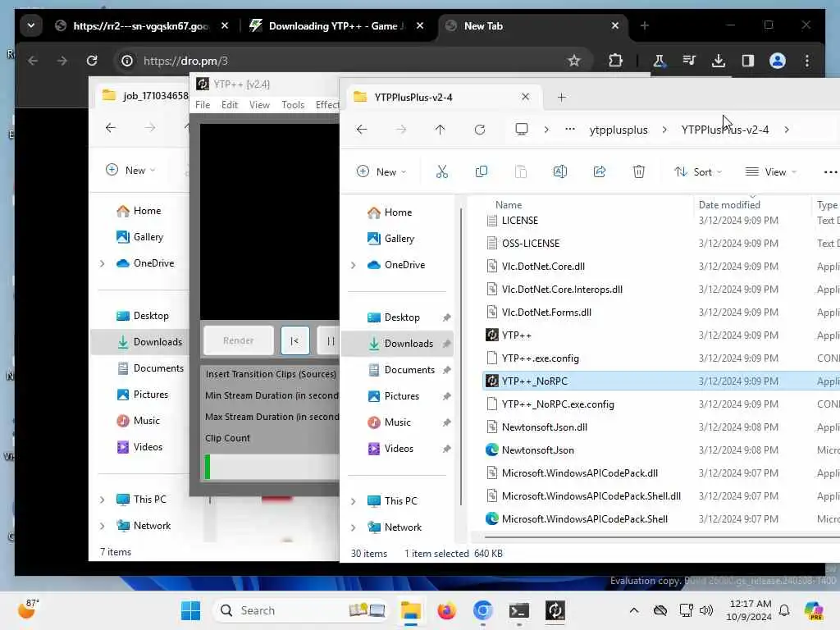Image resolution: width=840 pixels, height=630 pixels.
Task: Click the This PC monitor icon in address bar
Action: pyautogui.click(x=521, y=130)
